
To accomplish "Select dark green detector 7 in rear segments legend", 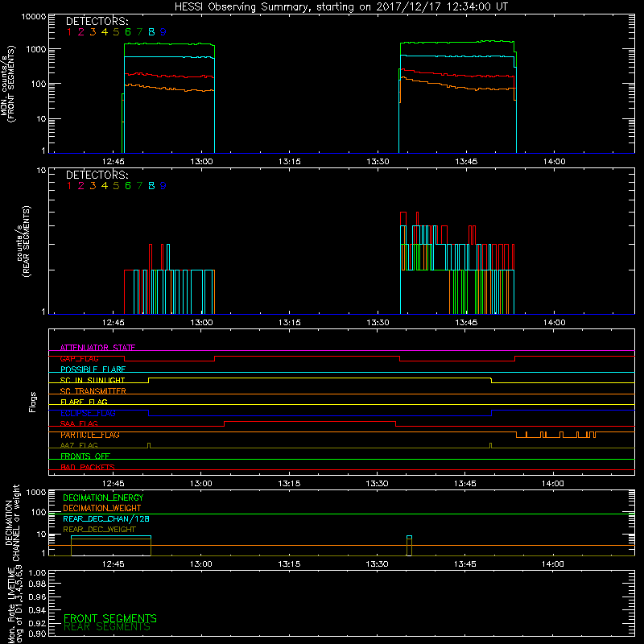I will click(139, 186).
